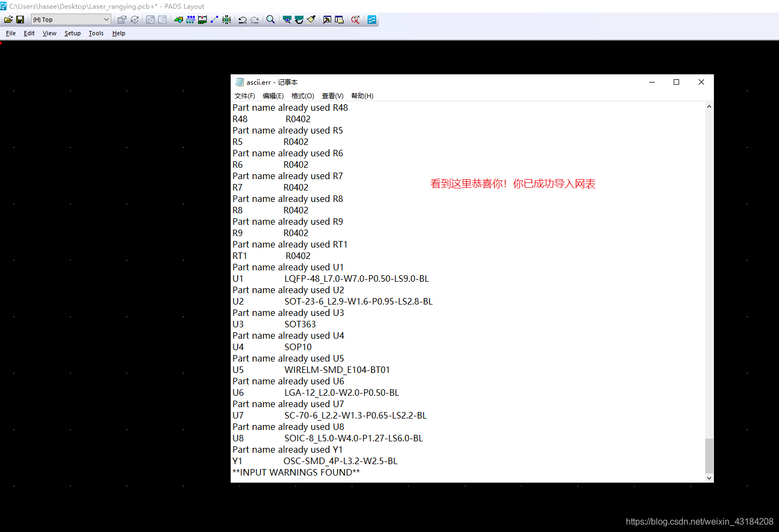Viewport: 779px width, 532px height.
Task: Open the Output window icon
Action: [x=327, y=20]
